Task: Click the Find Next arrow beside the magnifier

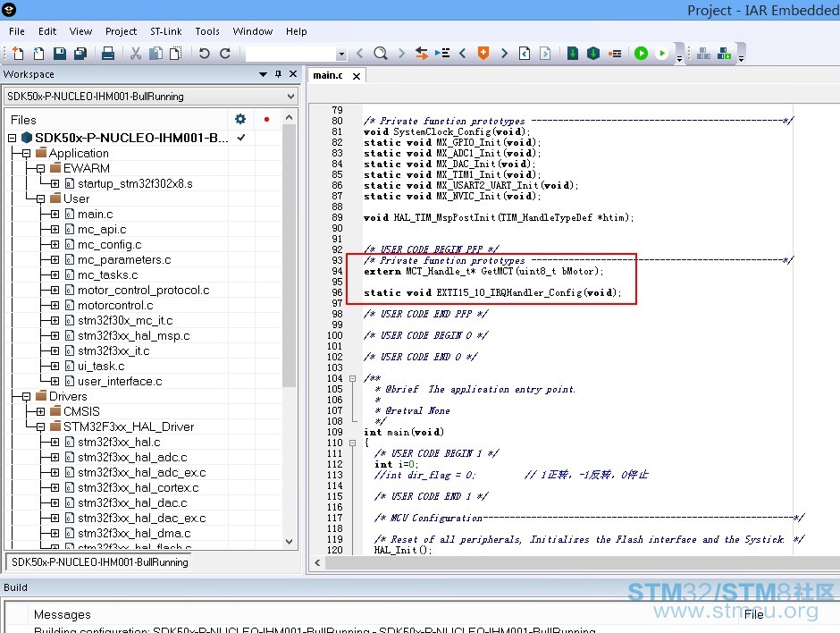Action: point(400,53)
